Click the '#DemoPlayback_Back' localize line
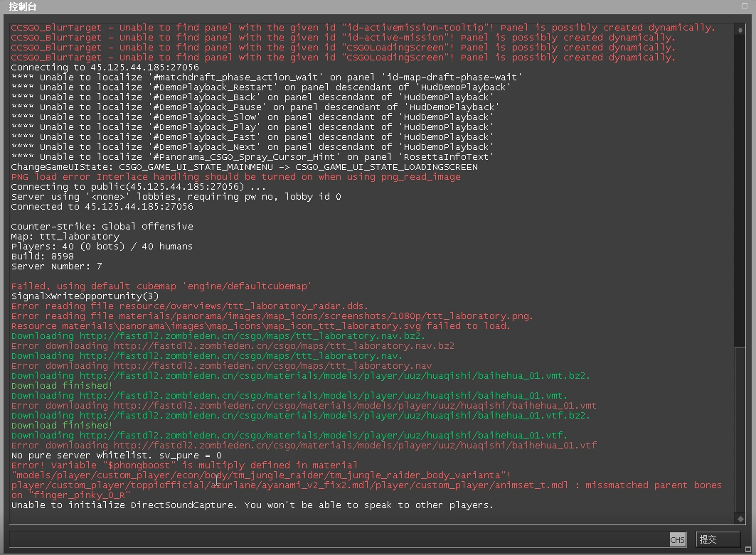Screen dimensions: 756x555 [252, 97]
